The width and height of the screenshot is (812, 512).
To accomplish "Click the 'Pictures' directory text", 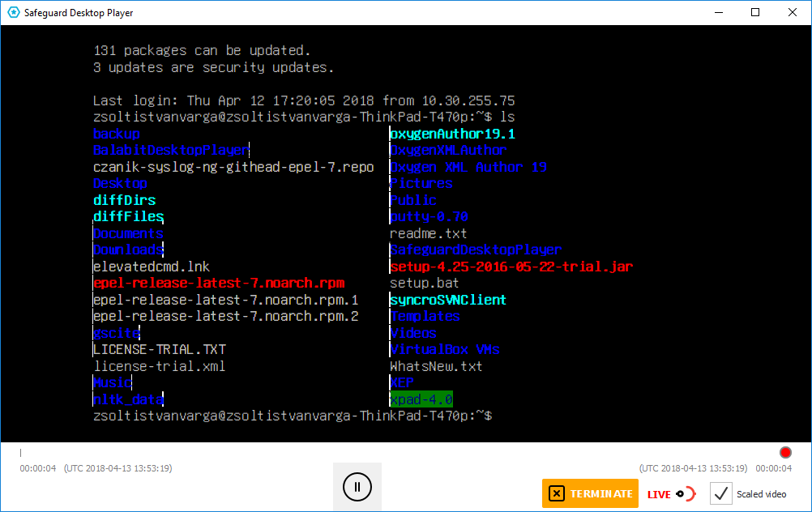I will click(421, 183).
